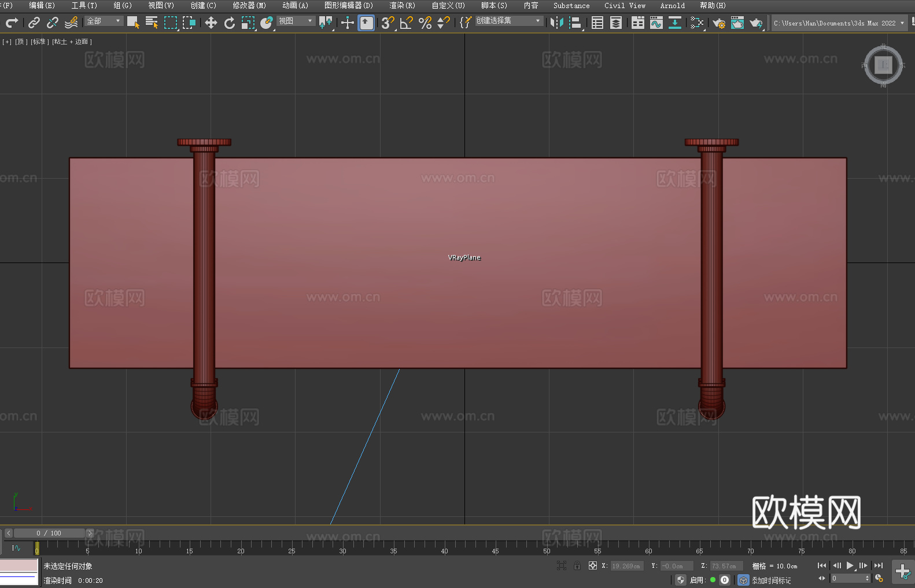
Task: Activate the Select and Move tool
Action: point(211,23)
